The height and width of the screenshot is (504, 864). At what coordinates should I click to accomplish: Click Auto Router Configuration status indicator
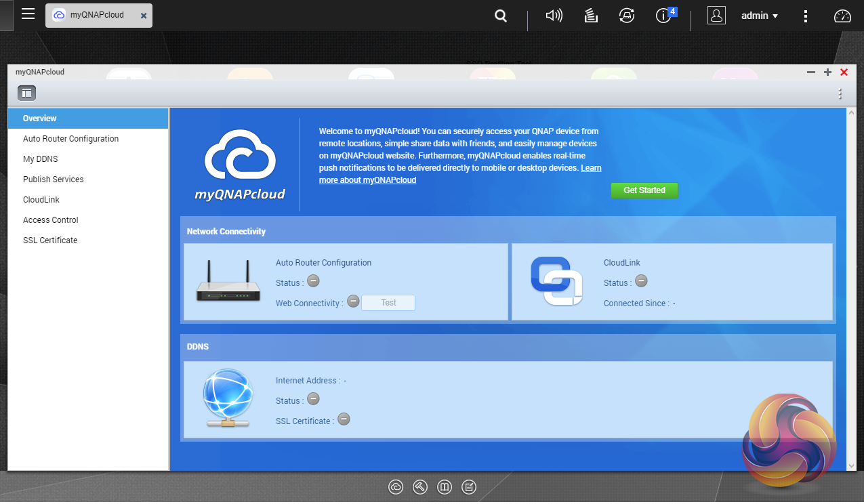pyautogui.click(x=313, y=281)
